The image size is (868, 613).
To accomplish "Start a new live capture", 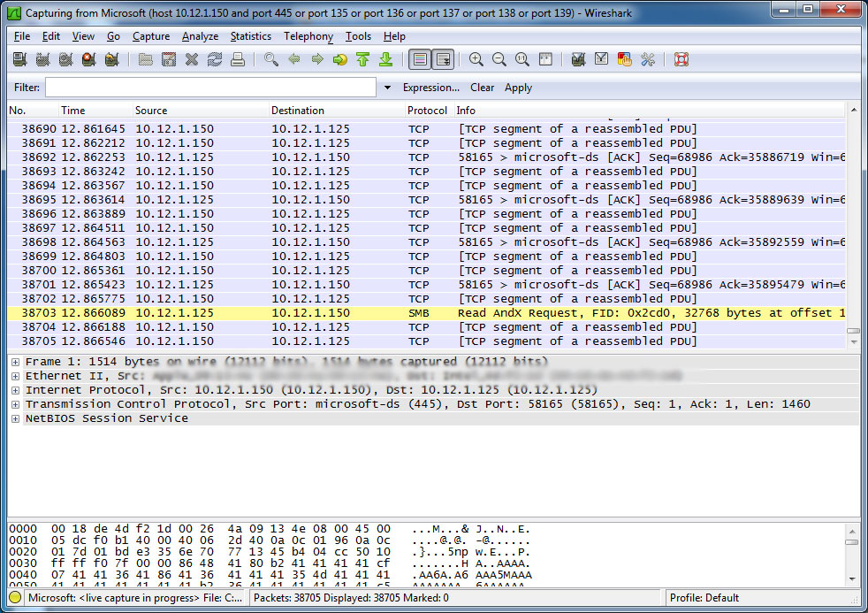I will click(66, 59).
